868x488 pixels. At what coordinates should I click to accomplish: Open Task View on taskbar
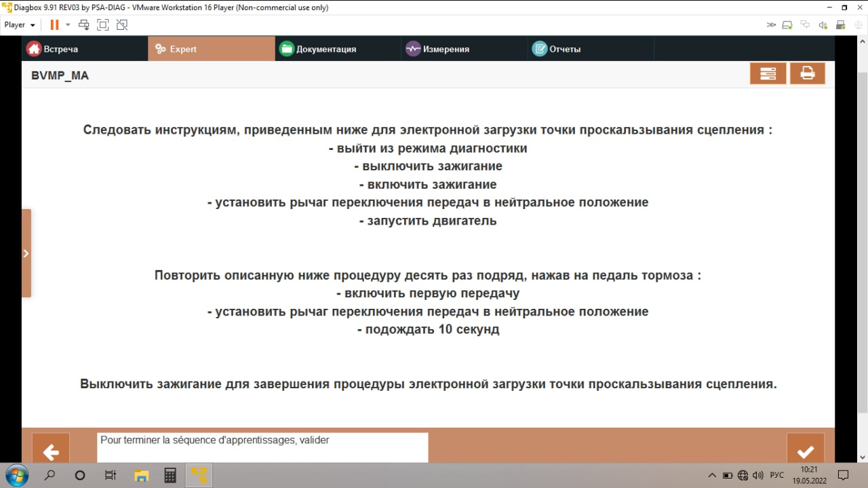click(111, 476)
